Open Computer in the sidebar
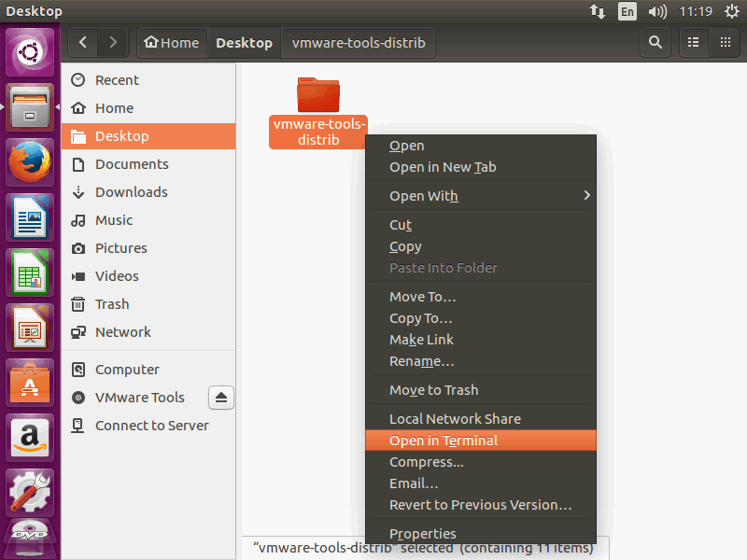This screenshot has width=747, height=560. [148, 370]
